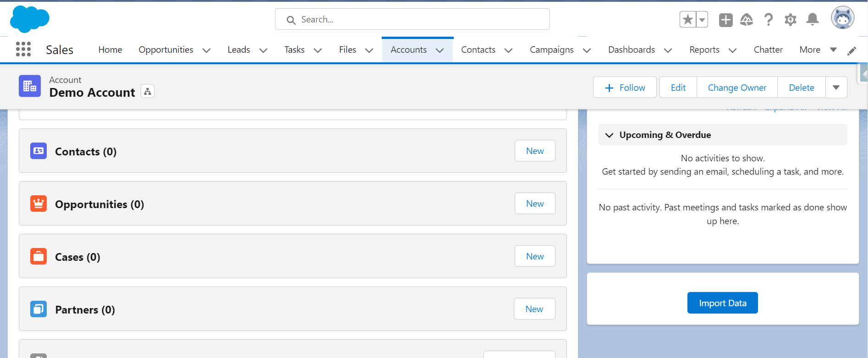
Task: Switch to the Chatter tab
Action: (x=768, y=50)
